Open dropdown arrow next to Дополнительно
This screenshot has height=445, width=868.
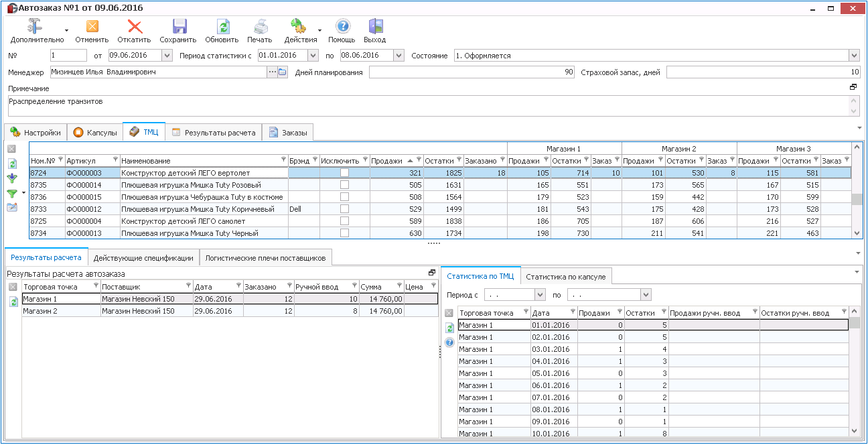tap(66, 30)
